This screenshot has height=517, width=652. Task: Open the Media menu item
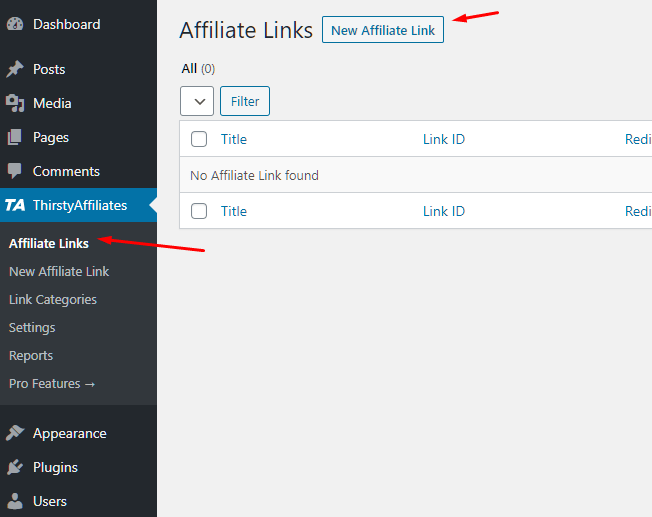click(52, 103)
